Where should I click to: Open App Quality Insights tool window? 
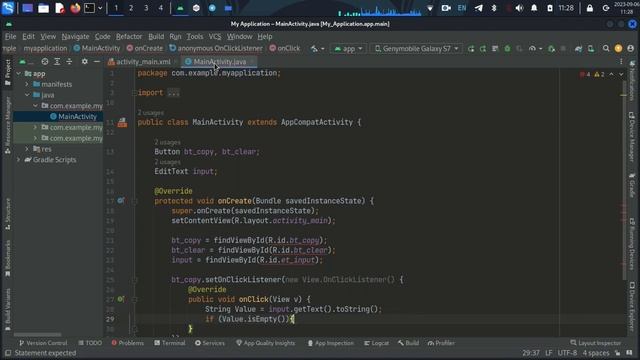tap(265, 343)
